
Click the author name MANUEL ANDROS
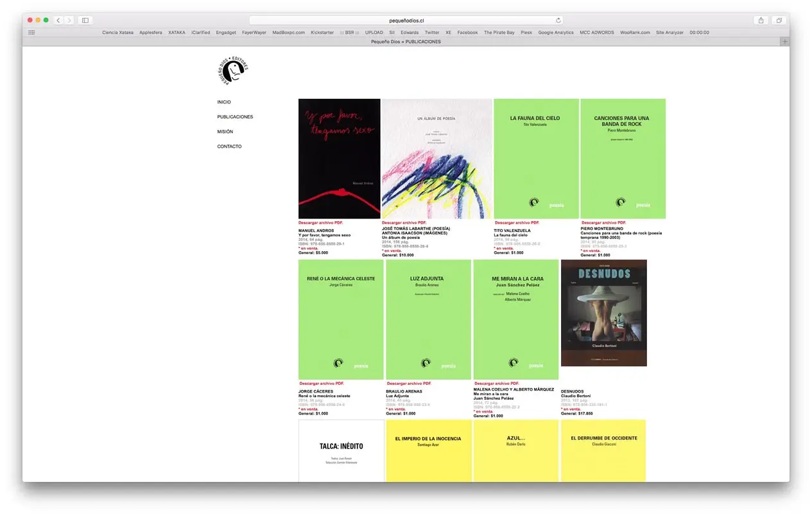pyautogui.click(x=316, y=231)
